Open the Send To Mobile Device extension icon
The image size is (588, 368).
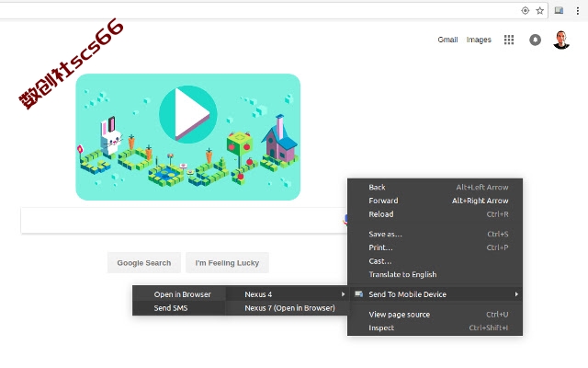(559, 10)
